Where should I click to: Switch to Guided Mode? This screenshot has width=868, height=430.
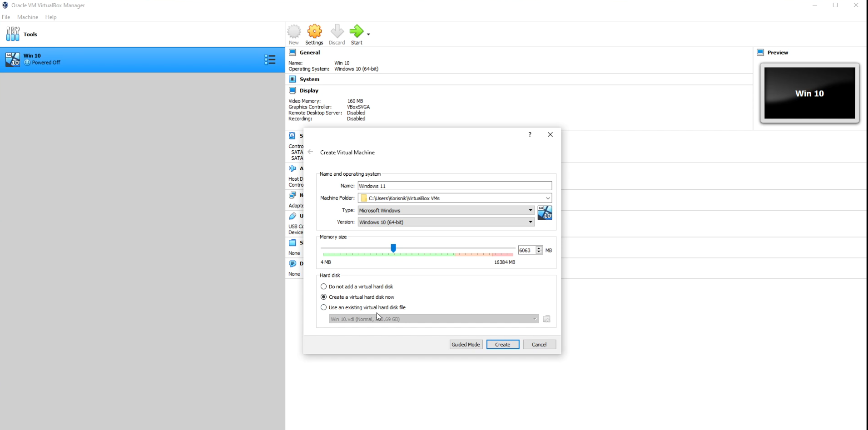click(x=466, y=345)
